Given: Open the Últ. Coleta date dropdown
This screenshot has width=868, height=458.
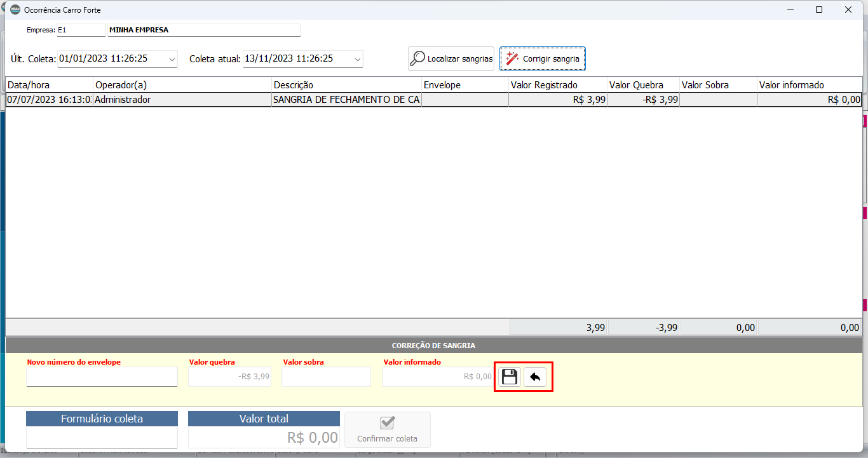Looking at the screenshot, I should [172, 59].
